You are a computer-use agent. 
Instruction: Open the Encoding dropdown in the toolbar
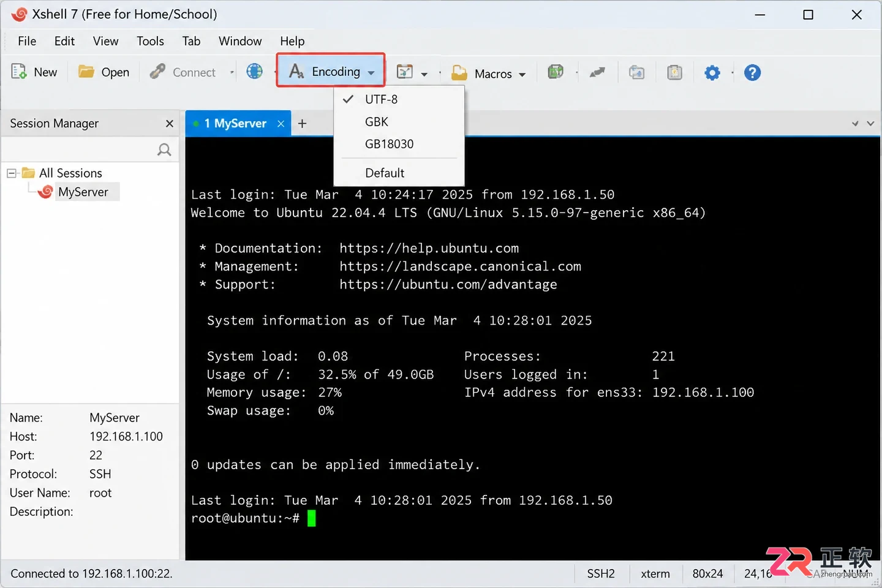pyautogui.click(x=331, y=72)
